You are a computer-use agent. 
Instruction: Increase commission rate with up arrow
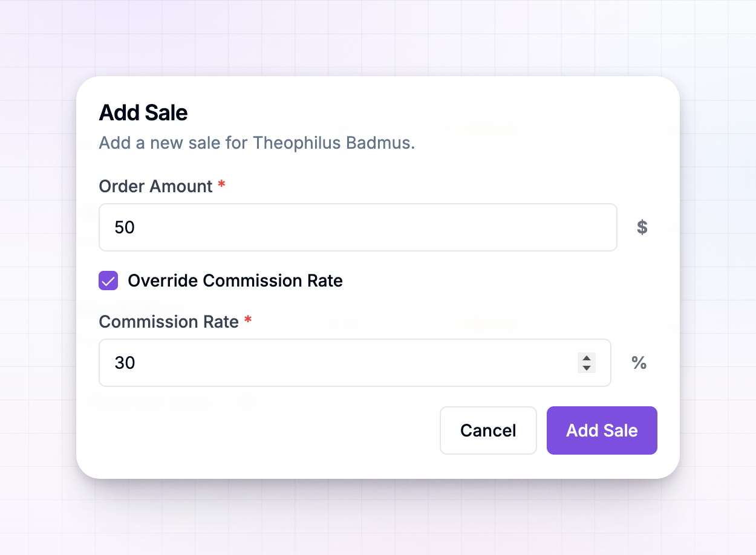point(586,358)
